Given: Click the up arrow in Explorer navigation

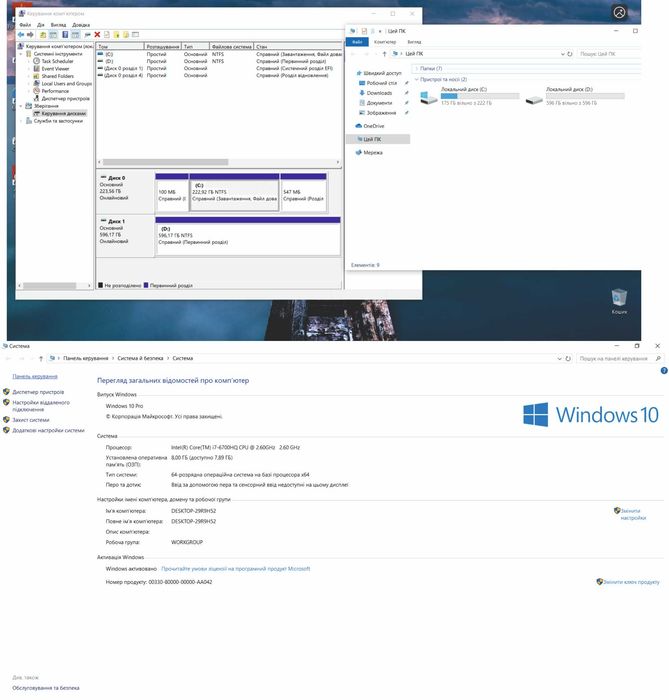Looking at the screenshot, I should pos(384,54).
